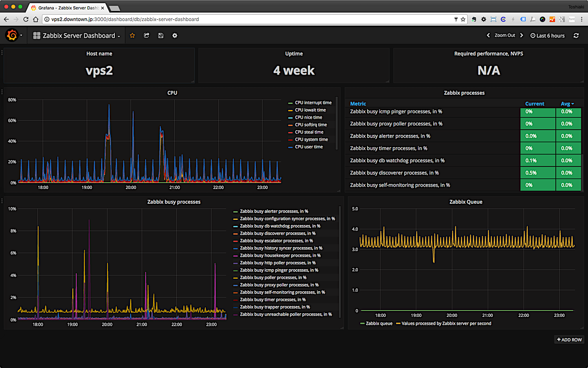The image size is (588, 368).
Task: Open the Uptime panel title menu
Action: pyautogui.click(x=294, y=53)
